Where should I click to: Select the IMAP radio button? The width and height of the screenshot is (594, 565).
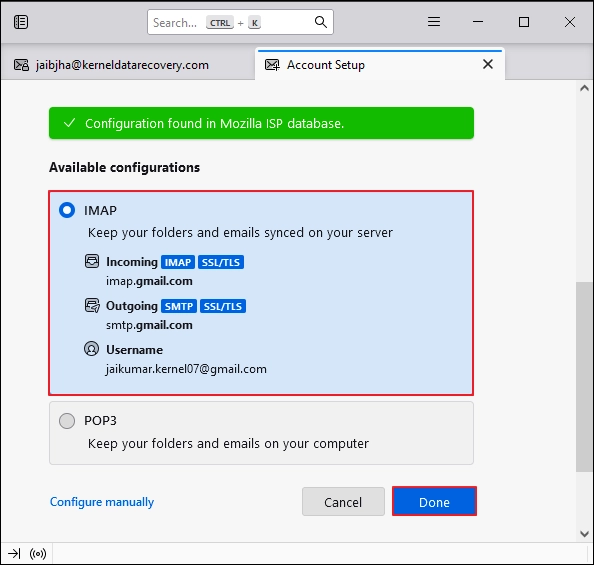tap(67, 210)
